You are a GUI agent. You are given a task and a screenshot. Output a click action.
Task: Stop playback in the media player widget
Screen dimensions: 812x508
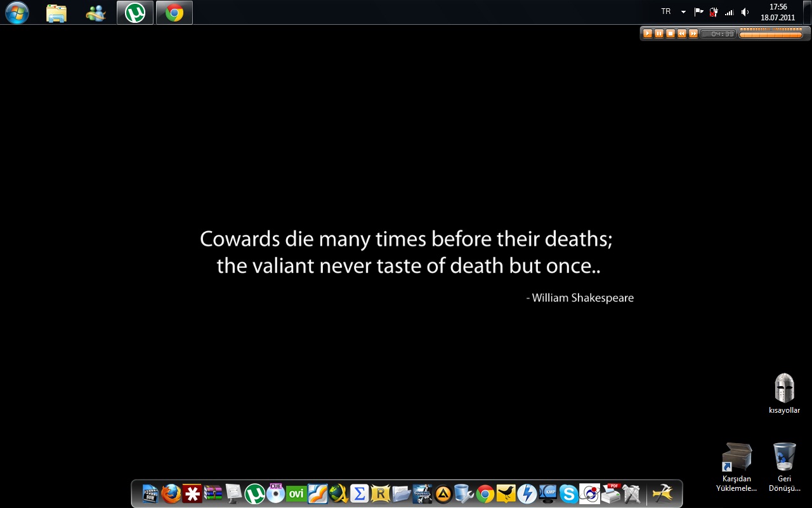(671, 34)
